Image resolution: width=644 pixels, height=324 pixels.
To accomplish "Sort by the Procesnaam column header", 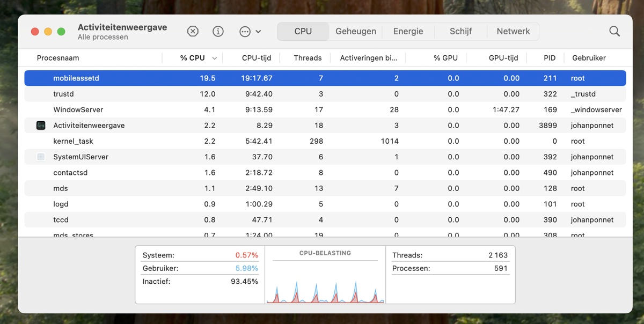I will click(58, 58).
